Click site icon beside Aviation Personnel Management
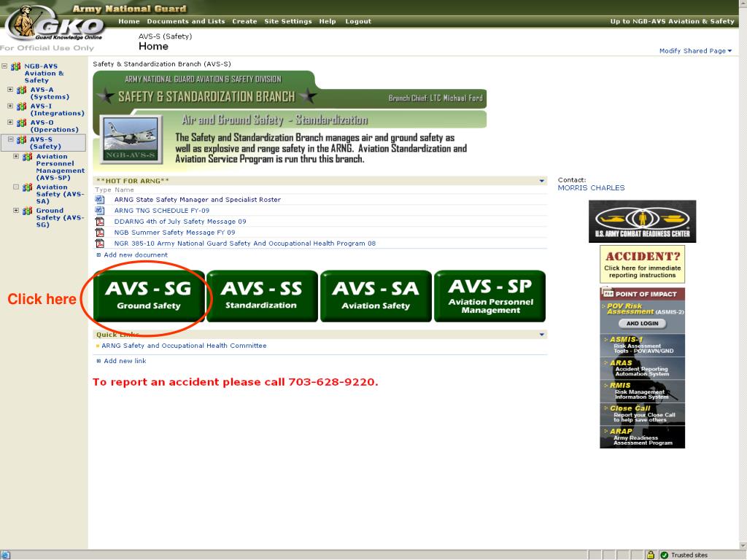 (x=27, y=157)
